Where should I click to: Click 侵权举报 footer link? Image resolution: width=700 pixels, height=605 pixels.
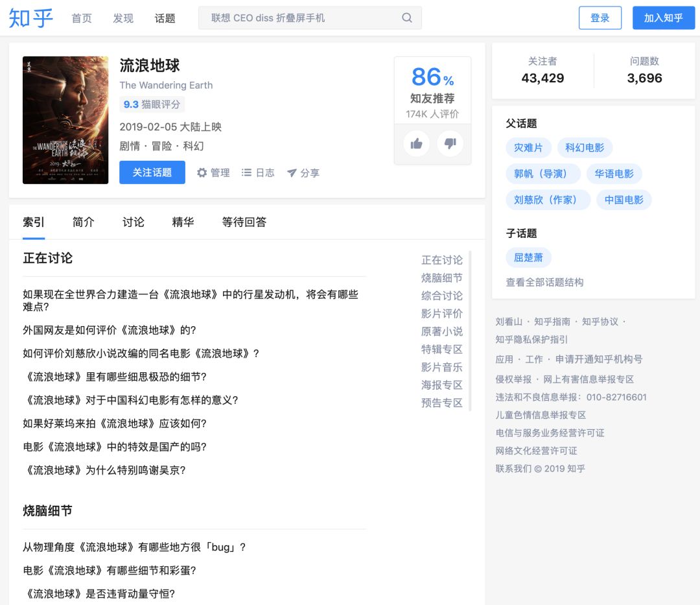(513, 379)
